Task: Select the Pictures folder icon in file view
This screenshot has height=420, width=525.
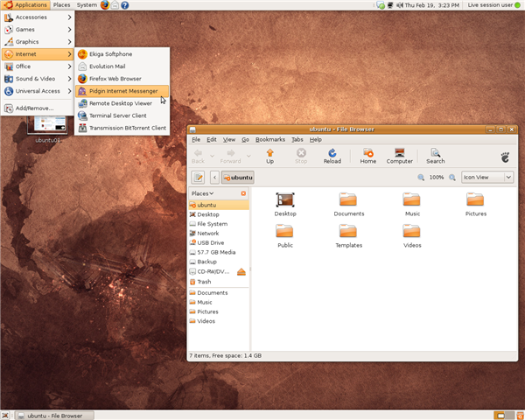Action: click(x=475, y=199)
